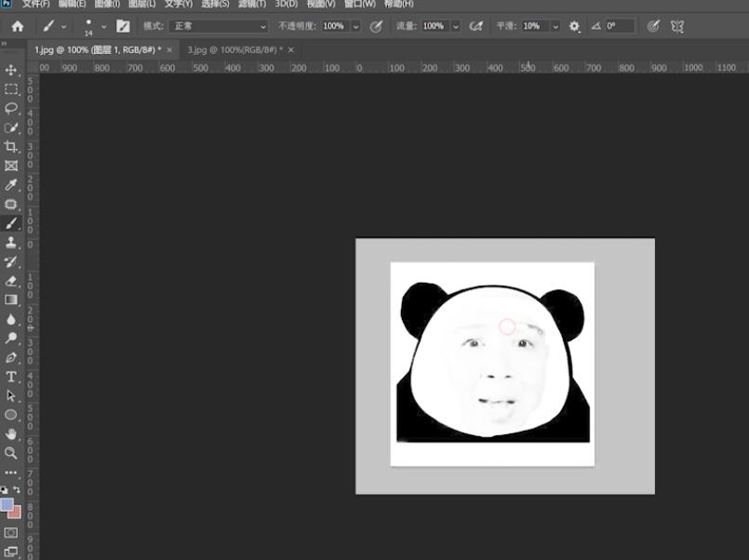Open the Edit Toolbar ellipsis menu
This screenshot has height=560, width=749.
tap(11, 473)
